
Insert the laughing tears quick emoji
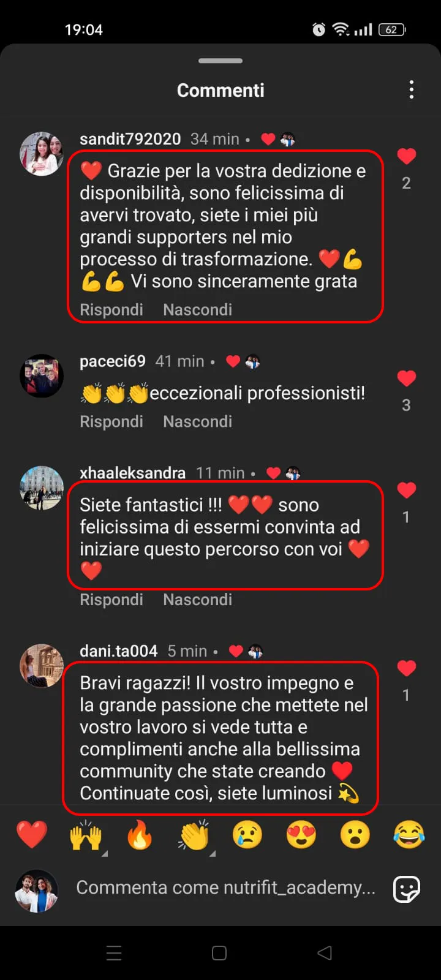coord(409,835)
